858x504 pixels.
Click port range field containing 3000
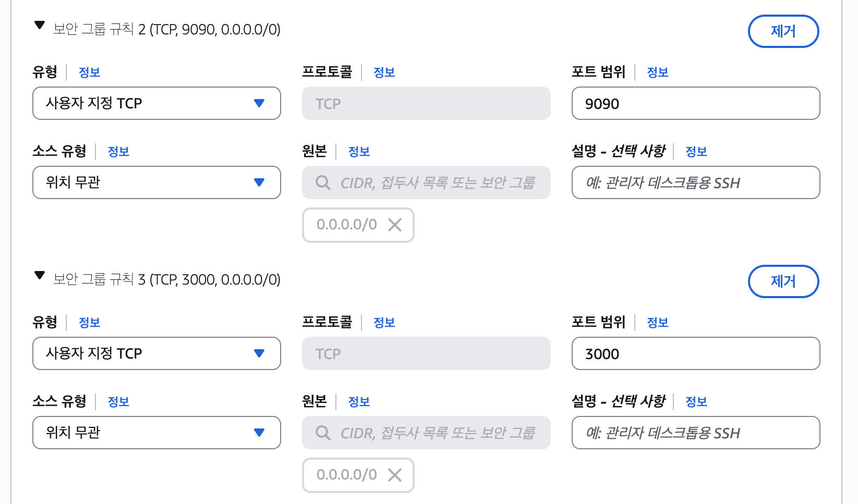point(695,353)
